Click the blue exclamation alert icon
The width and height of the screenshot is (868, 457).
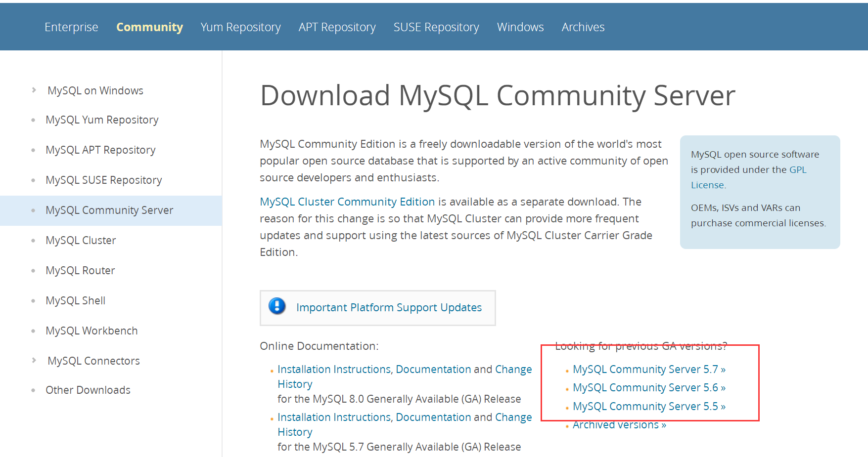(x=277, y=306)
